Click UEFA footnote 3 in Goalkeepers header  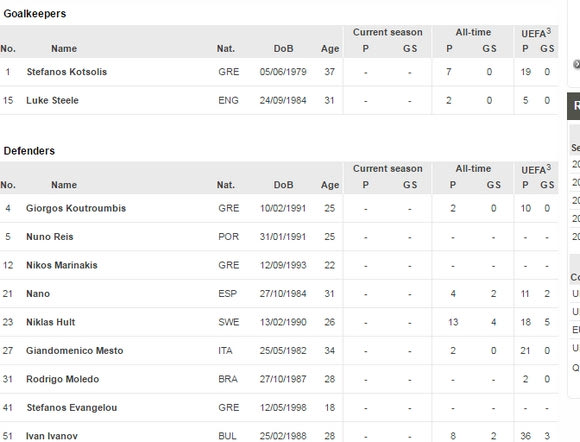tap(549, 31)
